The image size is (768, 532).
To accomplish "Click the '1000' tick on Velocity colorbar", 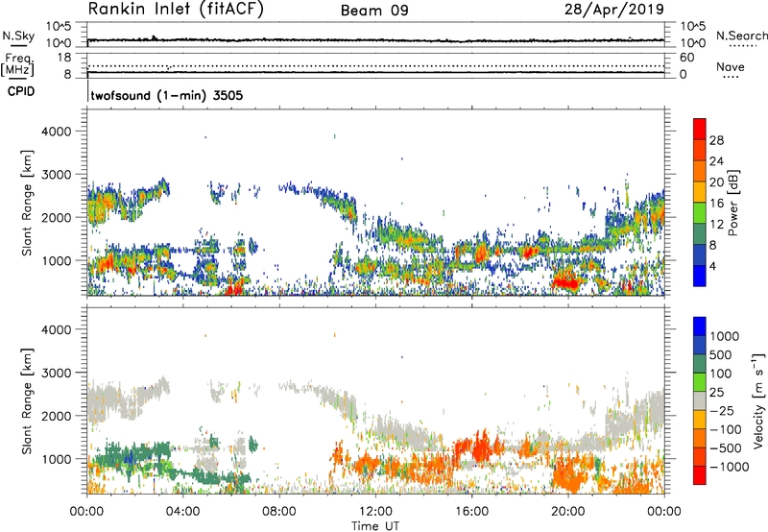I will click(x=725, y=336).
